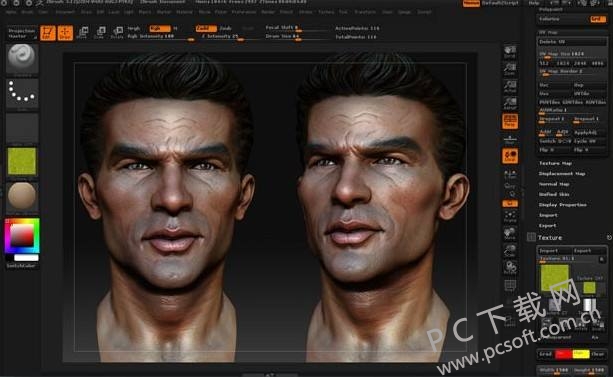Toggle M material mode
613x377 pixels.
pyautogui.click(x=175, y=28)
